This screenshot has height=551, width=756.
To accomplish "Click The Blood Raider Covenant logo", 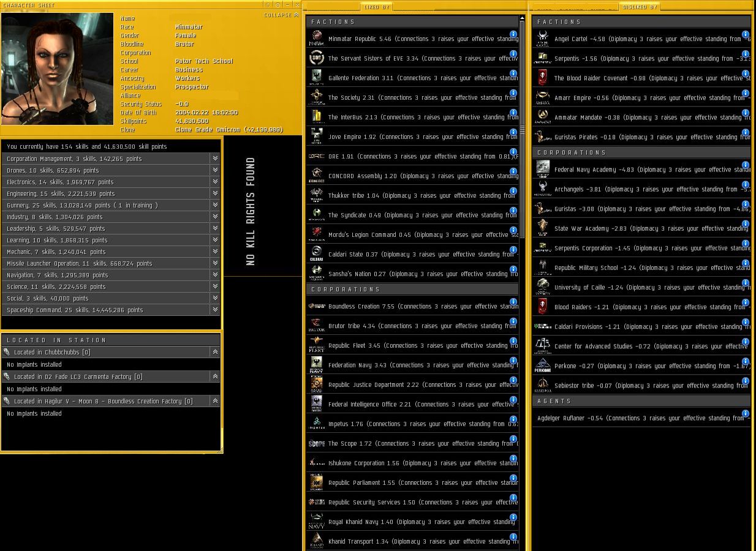I will tap(542, 78).
